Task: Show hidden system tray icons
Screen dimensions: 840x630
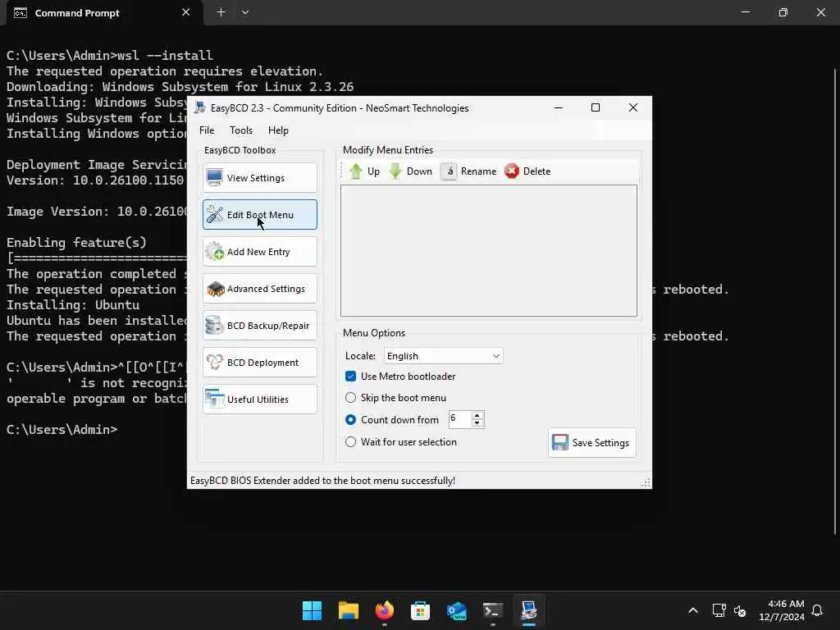Action: 692,610
